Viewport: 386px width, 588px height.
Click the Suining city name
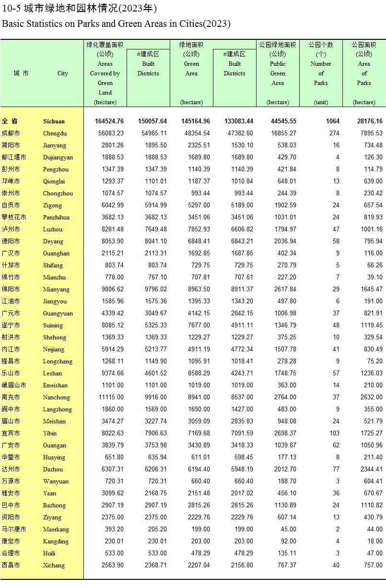pyautogui.click(x=54, y=325)
